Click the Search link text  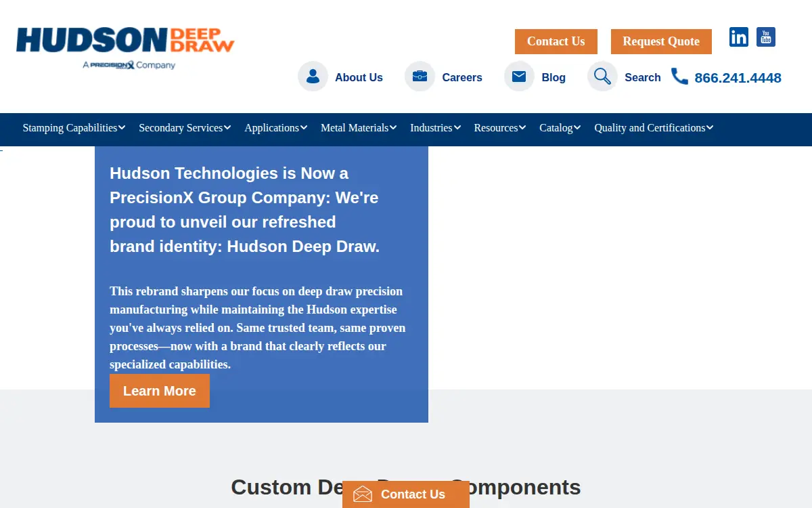(643, 77)
